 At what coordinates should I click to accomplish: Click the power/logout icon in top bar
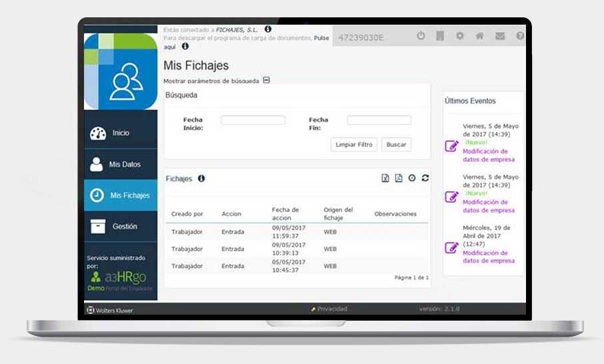[x=421, y=36]
